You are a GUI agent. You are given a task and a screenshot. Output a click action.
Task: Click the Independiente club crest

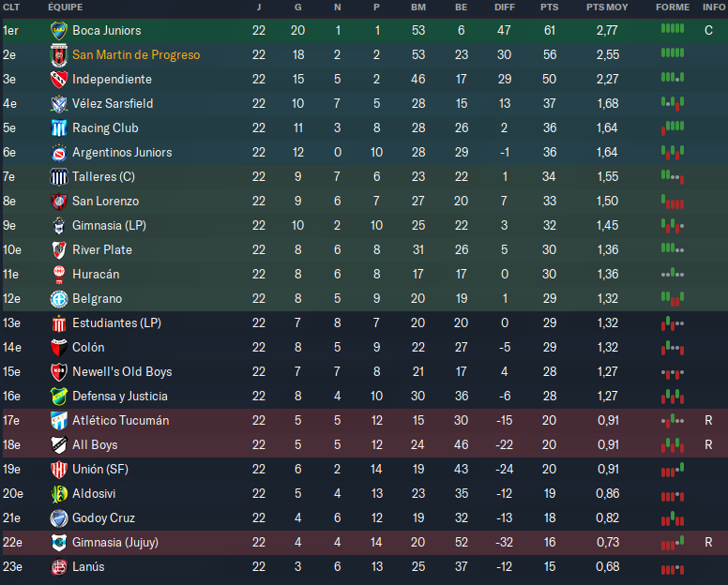[x=58, y=80]
